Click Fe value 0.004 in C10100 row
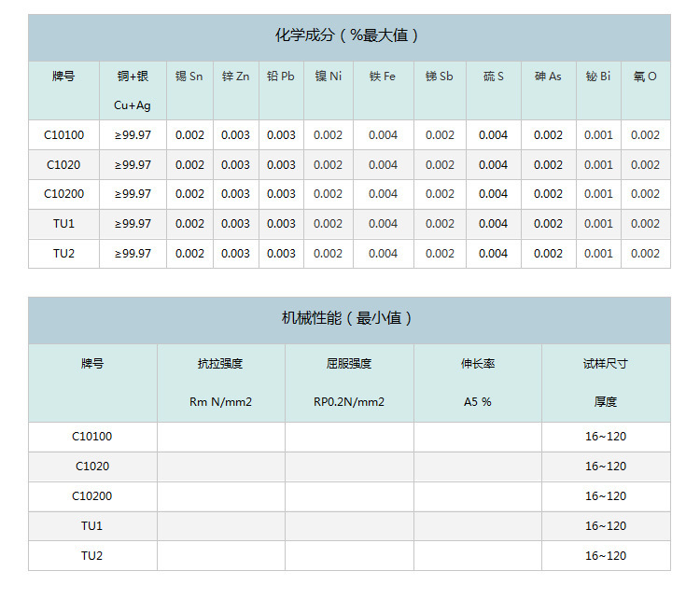Image resolution: width=700 pixels, height=599 pixels. (x=383, y=134)
